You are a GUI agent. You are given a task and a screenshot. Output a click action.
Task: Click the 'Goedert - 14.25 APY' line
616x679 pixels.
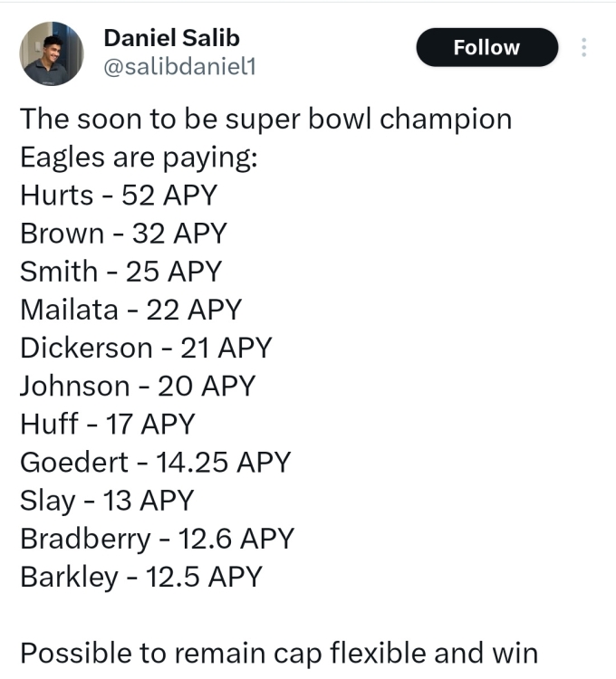pos(156,462)
